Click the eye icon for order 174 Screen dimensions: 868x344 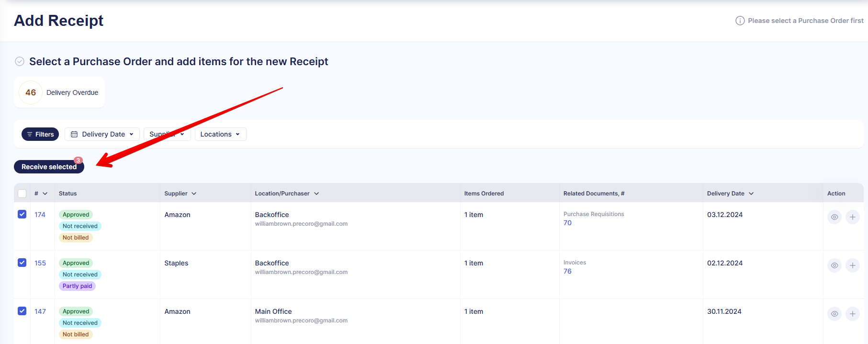click(834, 217)
